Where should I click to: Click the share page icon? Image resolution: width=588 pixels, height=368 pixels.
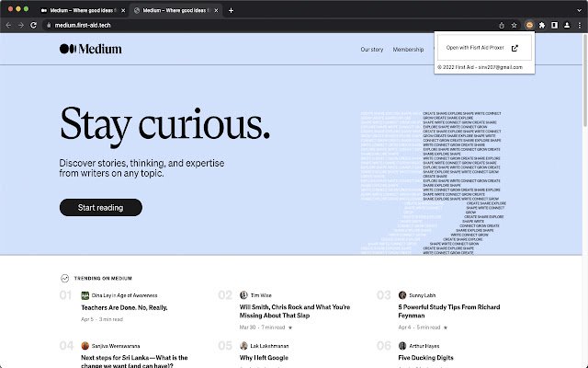[x=502, y=25]
